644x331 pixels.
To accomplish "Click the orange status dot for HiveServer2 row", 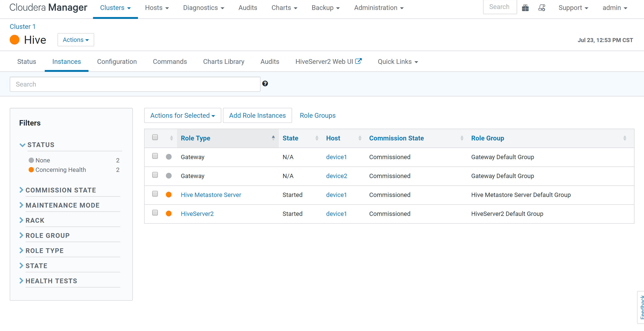I will click(x=169, y=213).
